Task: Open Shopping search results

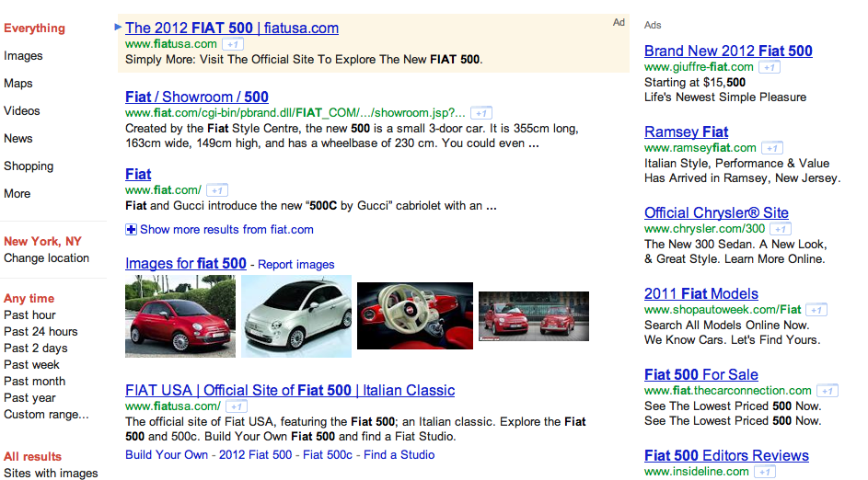Action: (29, 166)
